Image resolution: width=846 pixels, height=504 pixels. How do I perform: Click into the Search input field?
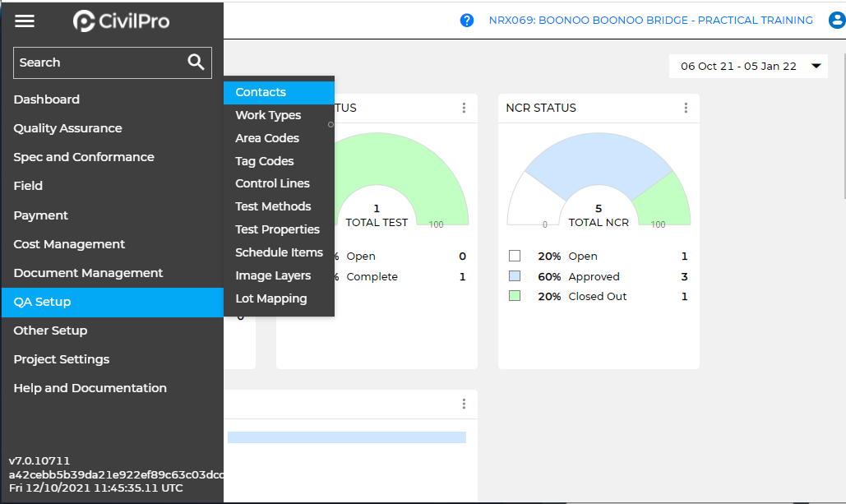pyautogui.click(x=97, y=62)
